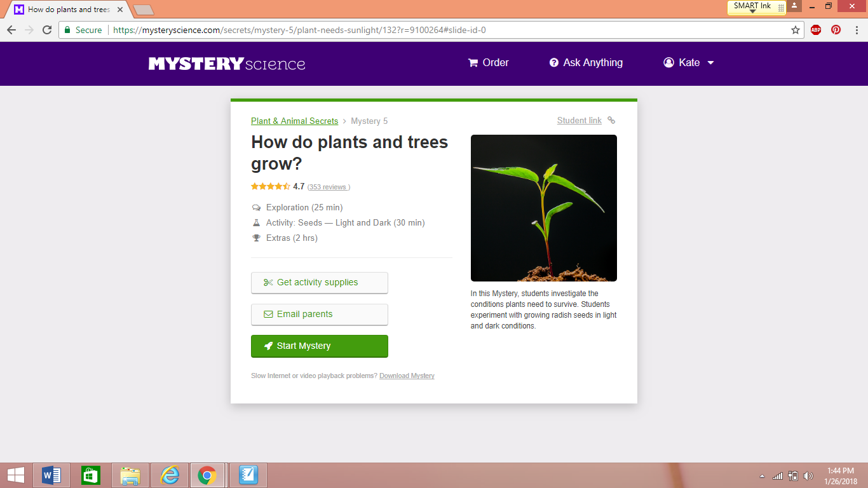
Task: Click the Get activity supplies button
Action: pyautogui.click(x=320, y=283)
